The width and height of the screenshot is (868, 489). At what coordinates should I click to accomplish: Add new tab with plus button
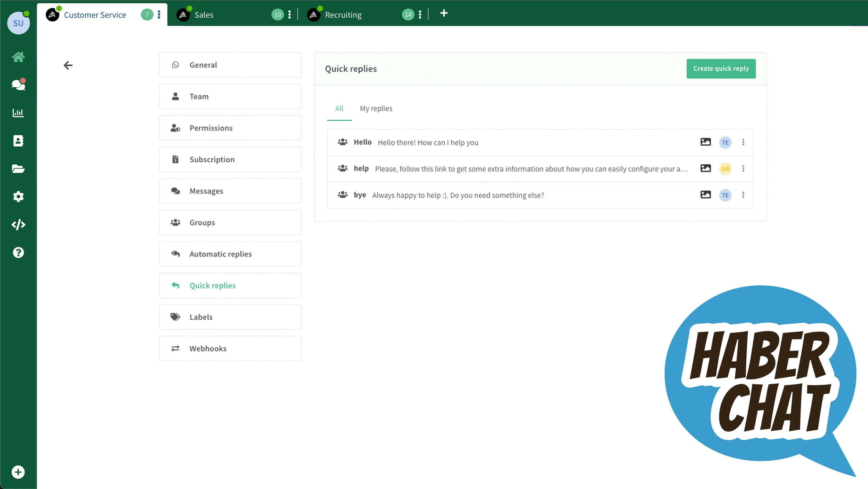[444, 13]
